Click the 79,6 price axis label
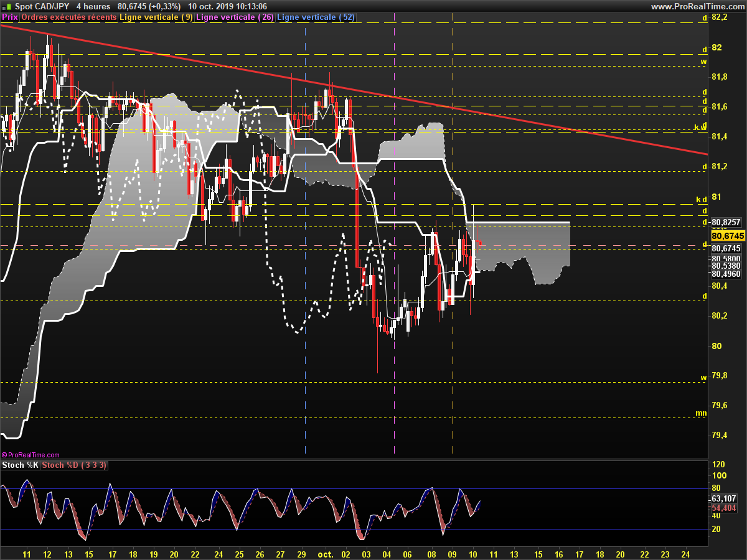Viewport: 747px width, 560px height. (720, 405)
